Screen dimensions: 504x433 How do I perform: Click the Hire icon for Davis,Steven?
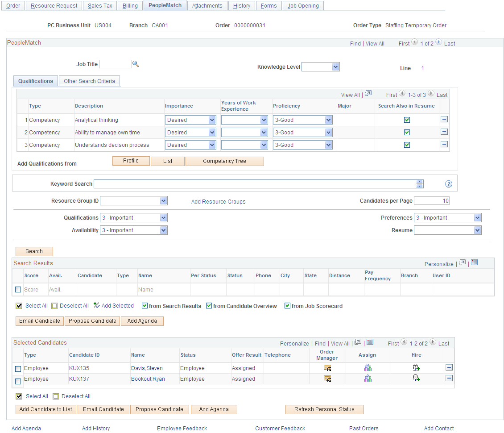416,367
